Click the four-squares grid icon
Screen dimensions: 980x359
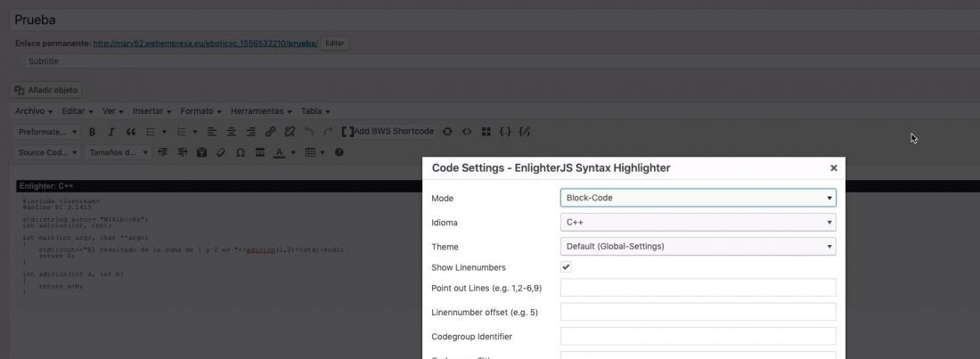point(486,132)
